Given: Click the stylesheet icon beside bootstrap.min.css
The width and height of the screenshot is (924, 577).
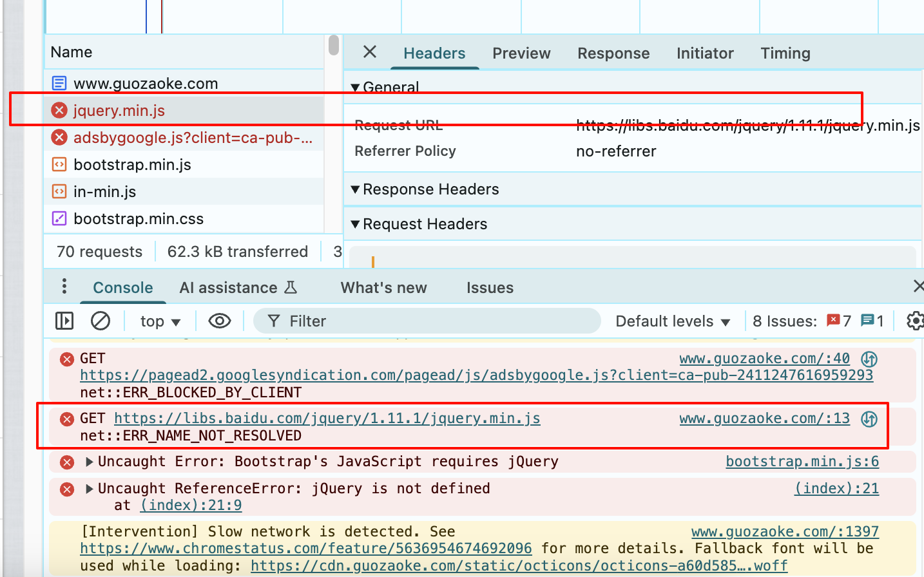Looking at the screenshot, I should (59, 218).
